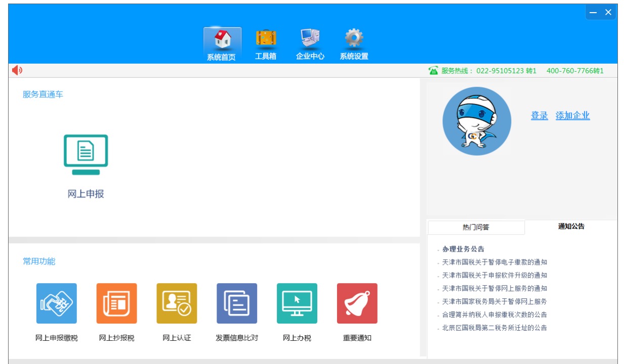
Task: Open 网上抄报税 orange icon
Action: click(x=116, y=303)
